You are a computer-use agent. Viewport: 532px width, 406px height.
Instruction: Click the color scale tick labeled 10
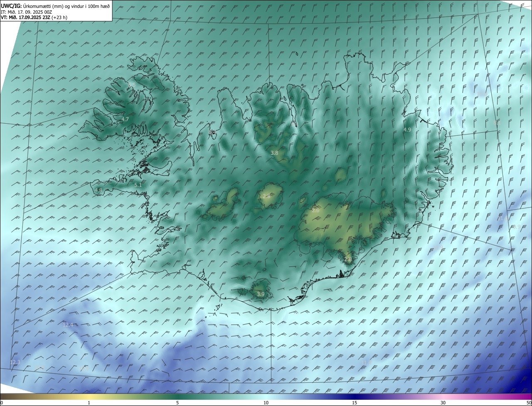click(x=266, y=403)
